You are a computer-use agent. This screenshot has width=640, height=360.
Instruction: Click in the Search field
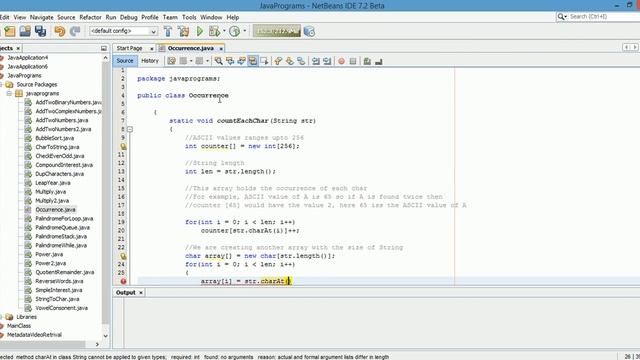pyautogui.click(x=604, y=17)
